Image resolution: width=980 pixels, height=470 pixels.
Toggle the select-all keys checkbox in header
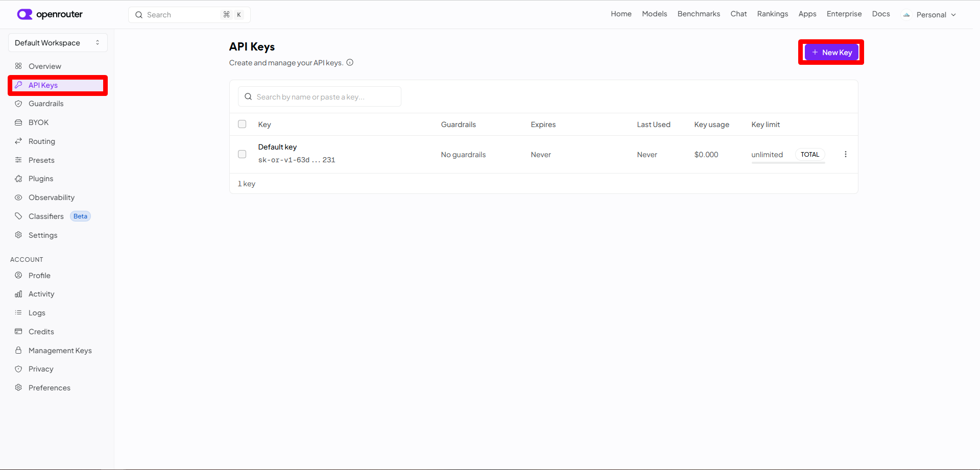(x=242, y=124)
